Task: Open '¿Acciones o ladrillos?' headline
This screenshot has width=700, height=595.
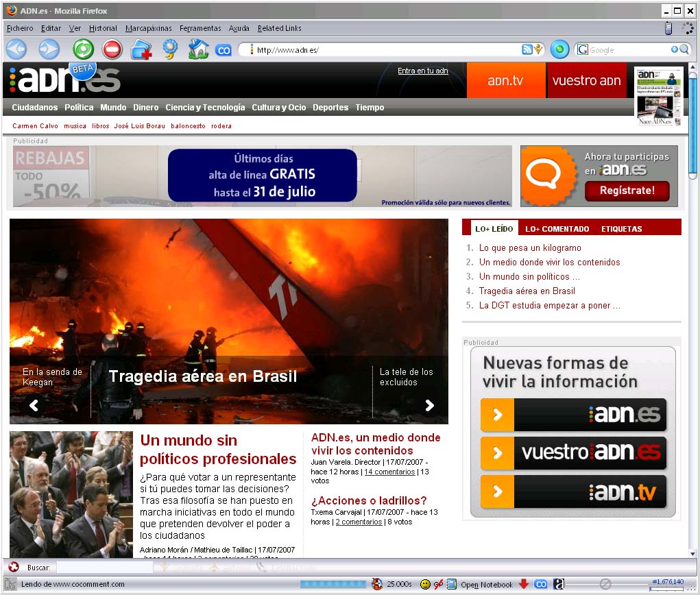Action: [369, 500]
